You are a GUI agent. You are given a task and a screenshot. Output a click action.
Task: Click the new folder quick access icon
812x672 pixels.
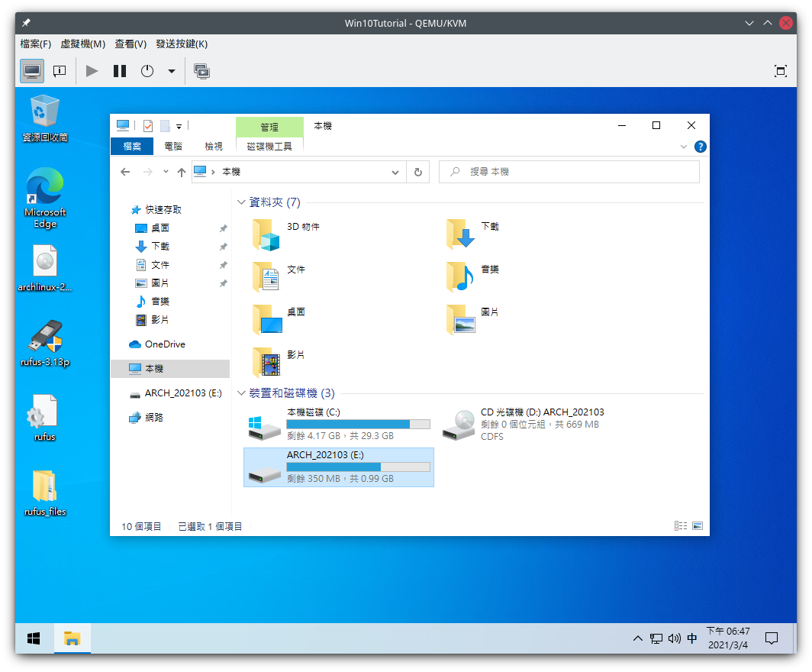point(165,126)
